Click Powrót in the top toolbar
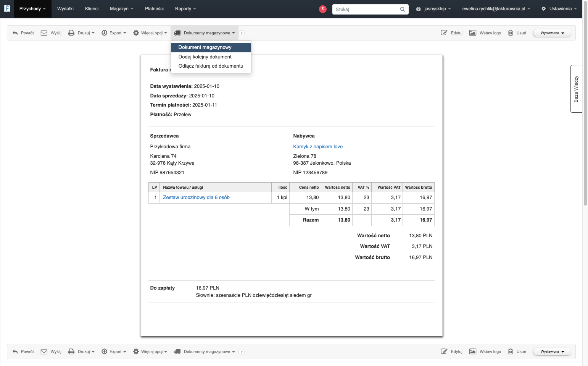Image resolution: width=588 pixels, height=366 pixels. tap(23, 33)
